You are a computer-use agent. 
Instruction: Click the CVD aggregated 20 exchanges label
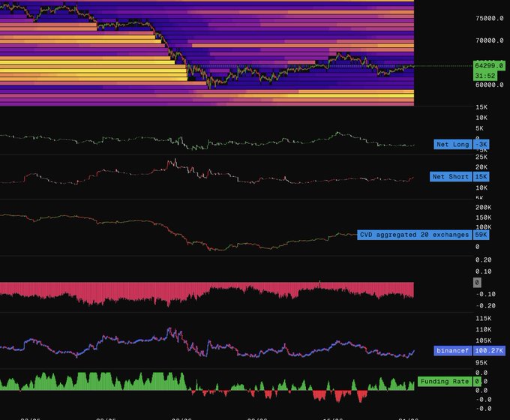point(414,235)
